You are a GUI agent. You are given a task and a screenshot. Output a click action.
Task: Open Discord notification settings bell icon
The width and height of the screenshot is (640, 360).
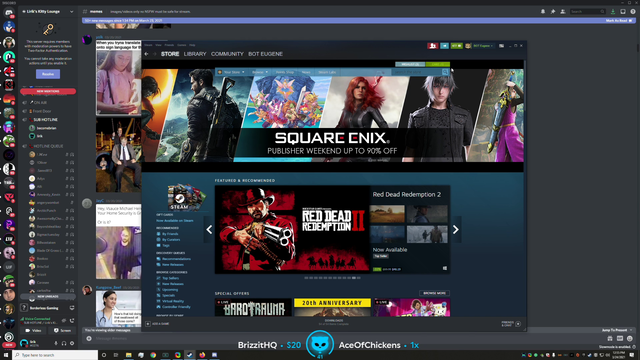[x=543, y=11]
